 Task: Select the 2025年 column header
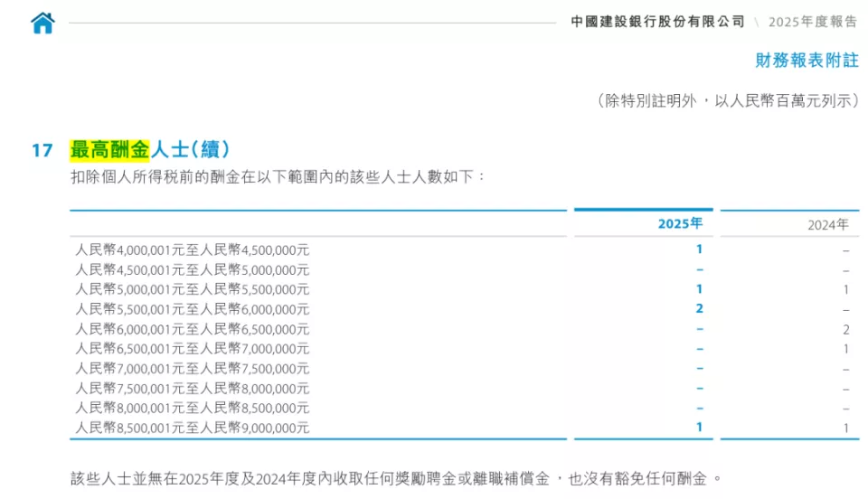click(680, 223)
